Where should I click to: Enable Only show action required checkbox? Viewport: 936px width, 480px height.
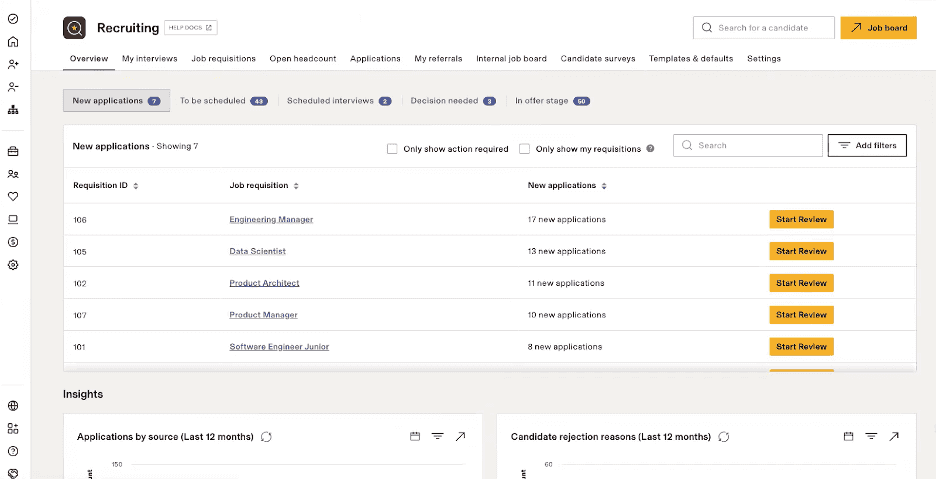pos(392,149)
